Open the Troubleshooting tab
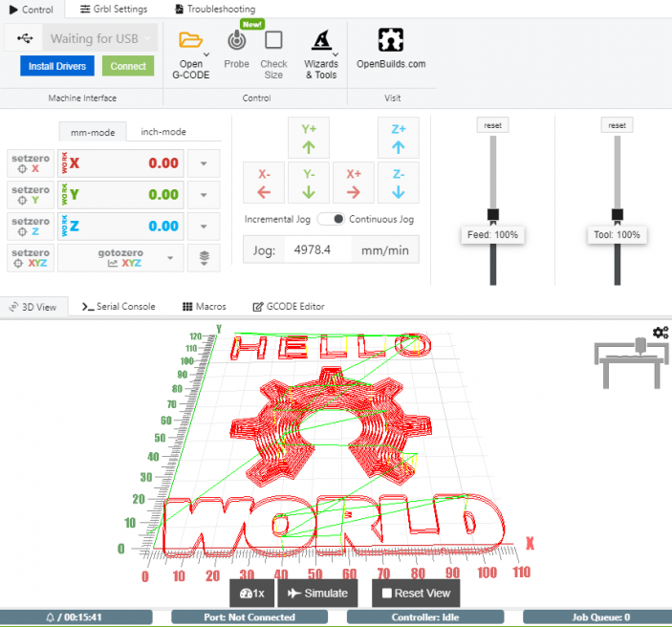 [x=215, y=9]
